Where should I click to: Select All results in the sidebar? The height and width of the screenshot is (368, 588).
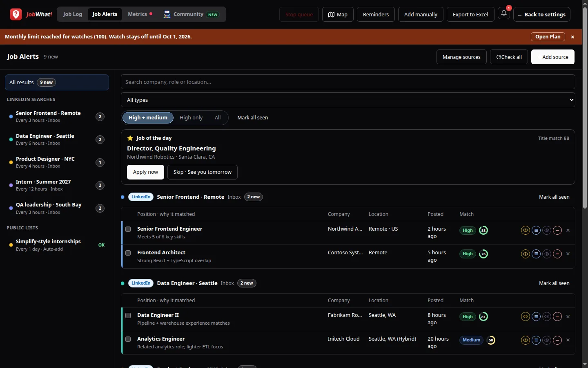(x=57, y=82)
